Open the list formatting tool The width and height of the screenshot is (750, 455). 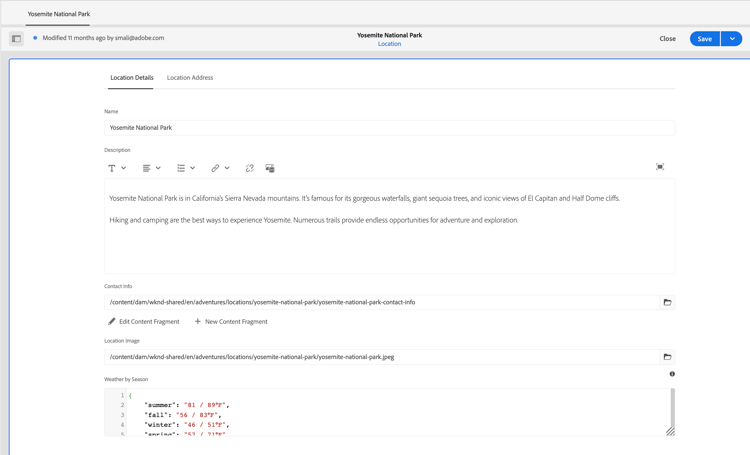pyautogui.click(x=181, y=168)
